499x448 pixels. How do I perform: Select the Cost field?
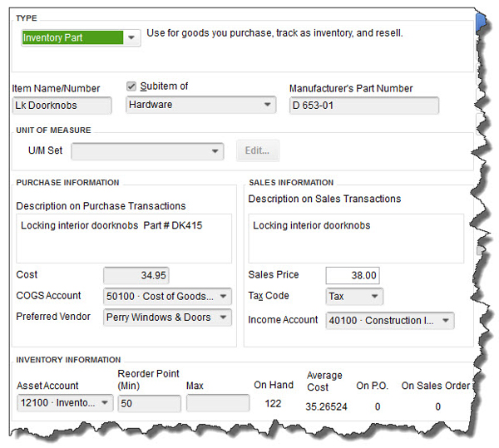136,275
